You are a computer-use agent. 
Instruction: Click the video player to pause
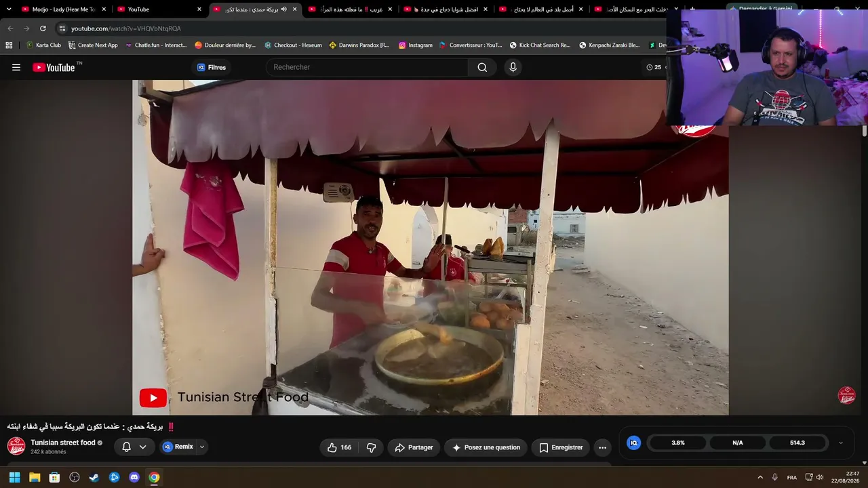(x=431, y=247)
